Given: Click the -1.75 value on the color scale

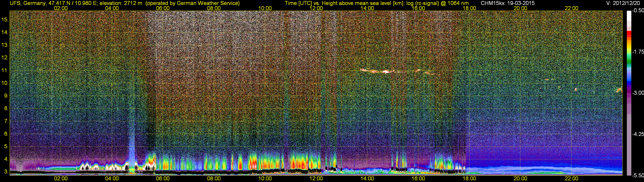Looking at the screenshot, I should click(x=638, y=52).
